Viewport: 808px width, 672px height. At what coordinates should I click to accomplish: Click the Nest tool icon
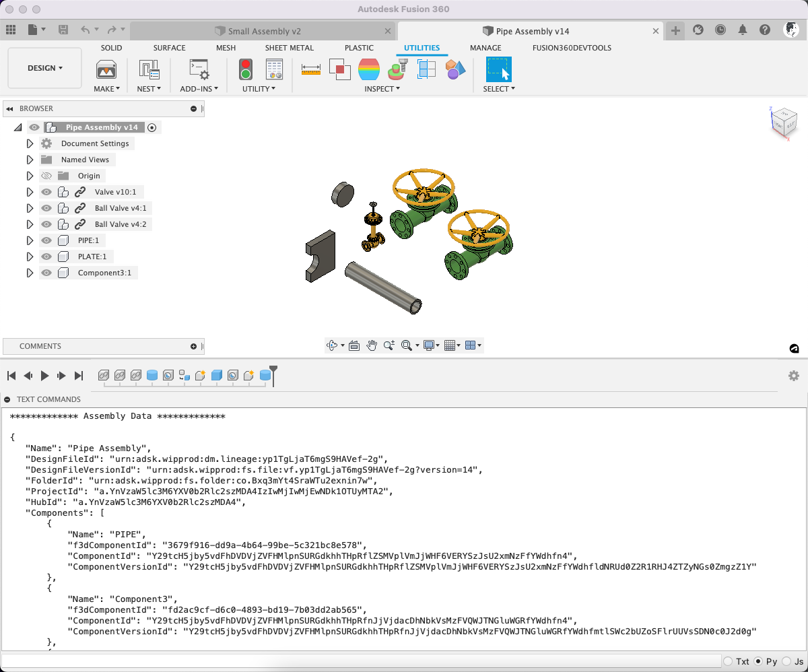point(149,69)
